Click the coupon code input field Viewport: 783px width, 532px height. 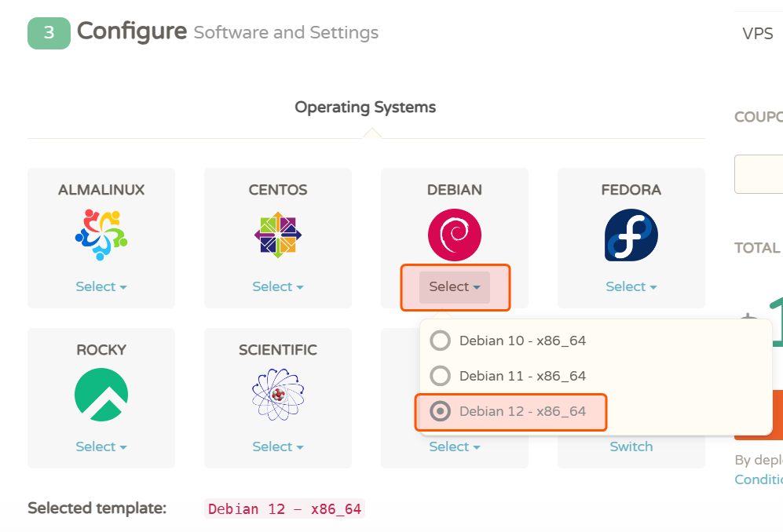[x=760, y=173]
